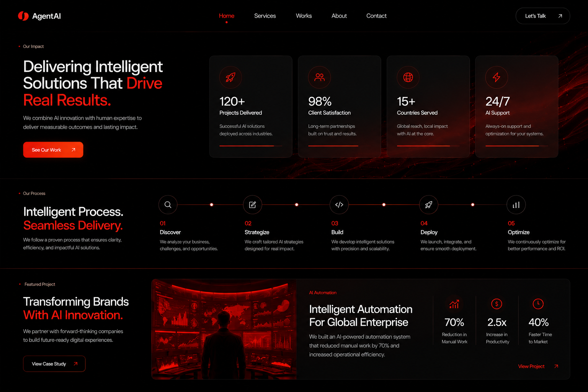This screenshot has height=392, width=588.
Task: Click the 'Increase in Productivity' label
Action: coord(497,338)
